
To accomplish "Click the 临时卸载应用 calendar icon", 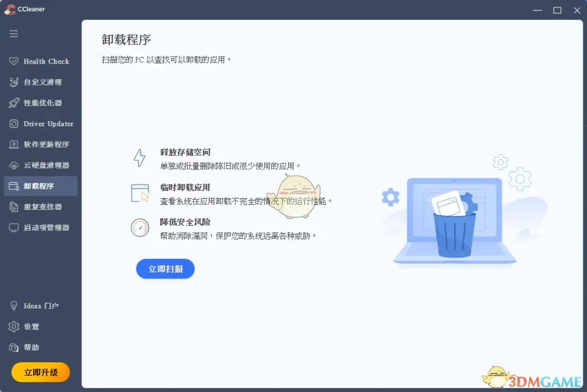I will point(140,194).
